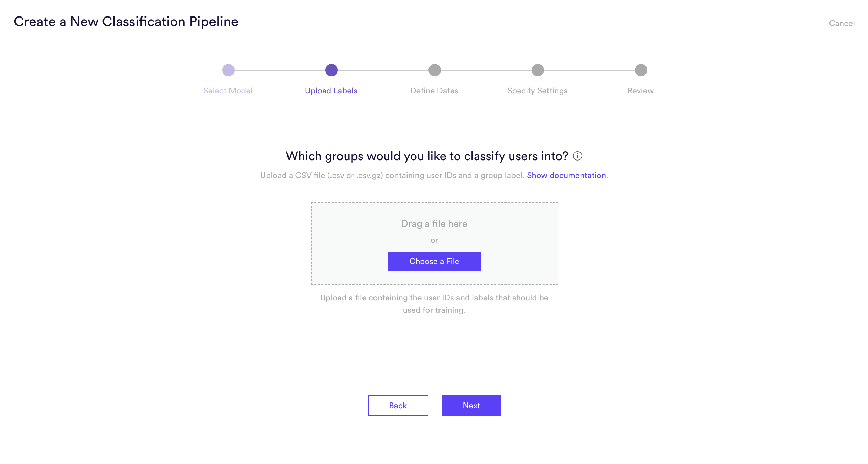Click the progress line between Select Model and Upload Labels
The height and width of the screenshot is (464, 868).
280,70
